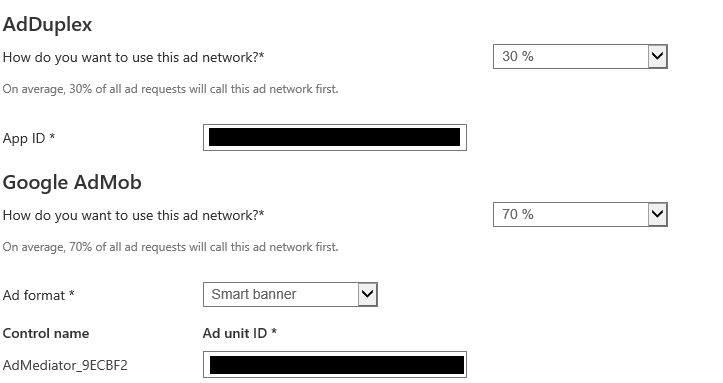Click the 'Ad unit ID *' column header

pos(240,333)
